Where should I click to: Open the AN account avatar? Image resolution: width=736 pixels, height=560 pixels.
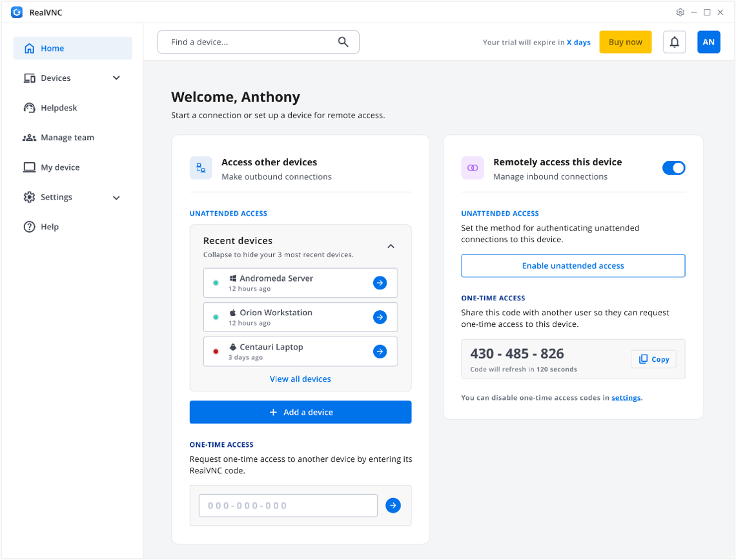click(709, 42)
